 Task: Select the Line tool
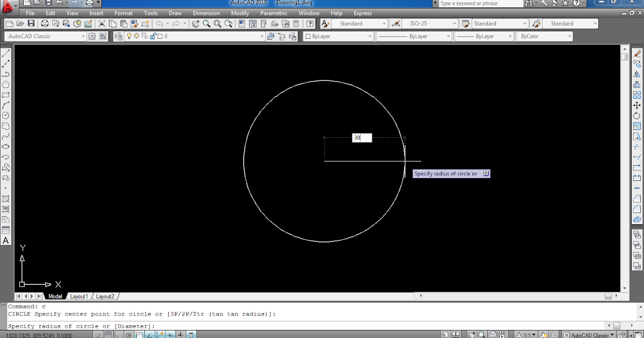6,53
